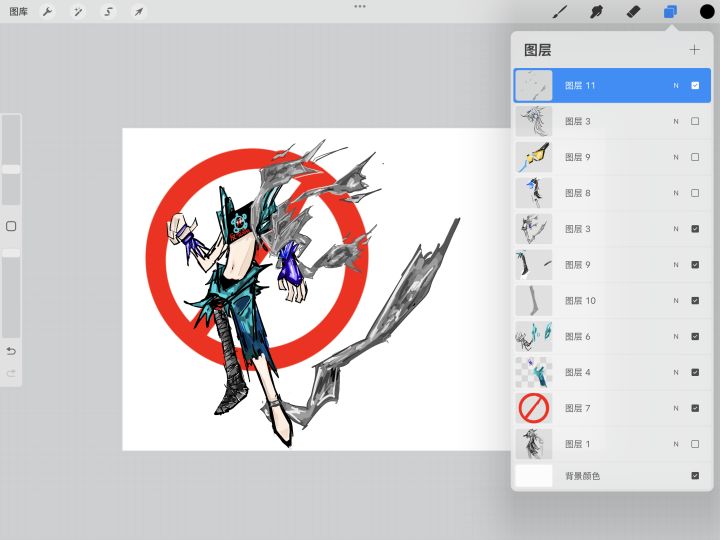Select the 背景颜色 background color layer
Image resolution: width=720 pixels, height=540 pixels.
click(x=600, y=476)
